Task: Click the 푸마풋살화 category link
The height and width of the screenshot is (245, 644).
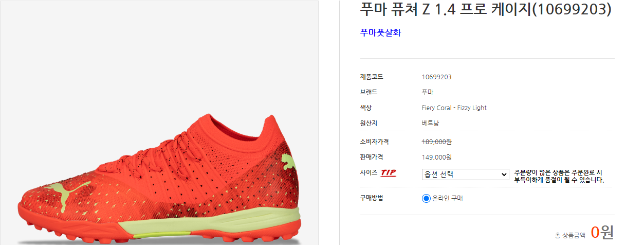Action: pos(380,32)
